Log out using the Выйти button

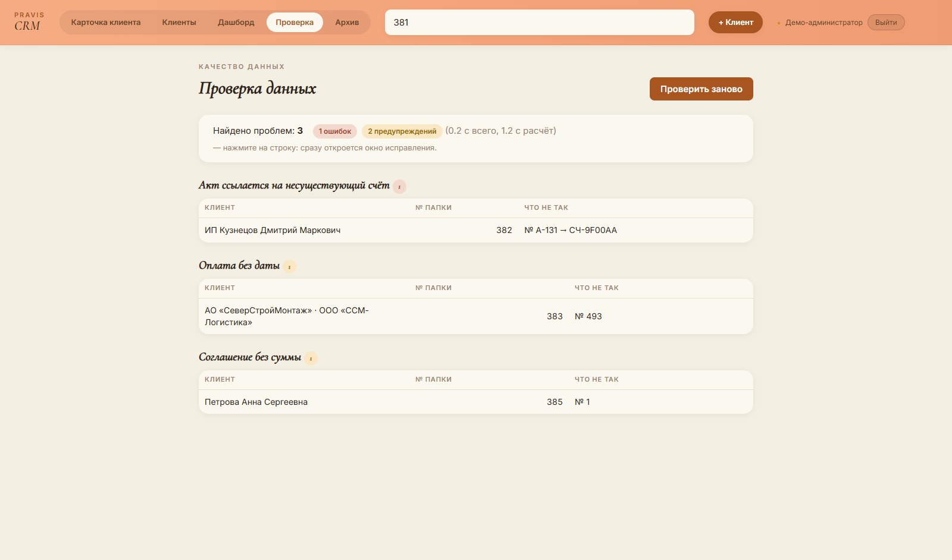[886, 23]
